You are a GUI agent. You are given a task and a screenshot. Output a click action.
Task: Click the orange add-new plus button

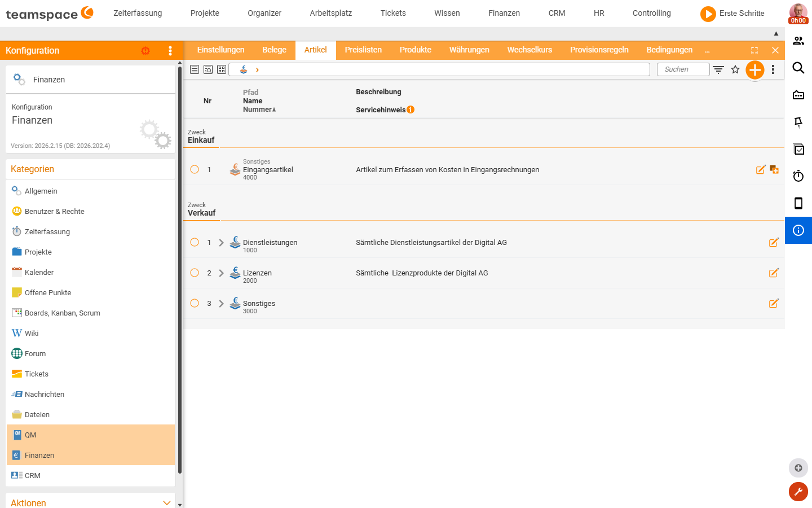755,70
